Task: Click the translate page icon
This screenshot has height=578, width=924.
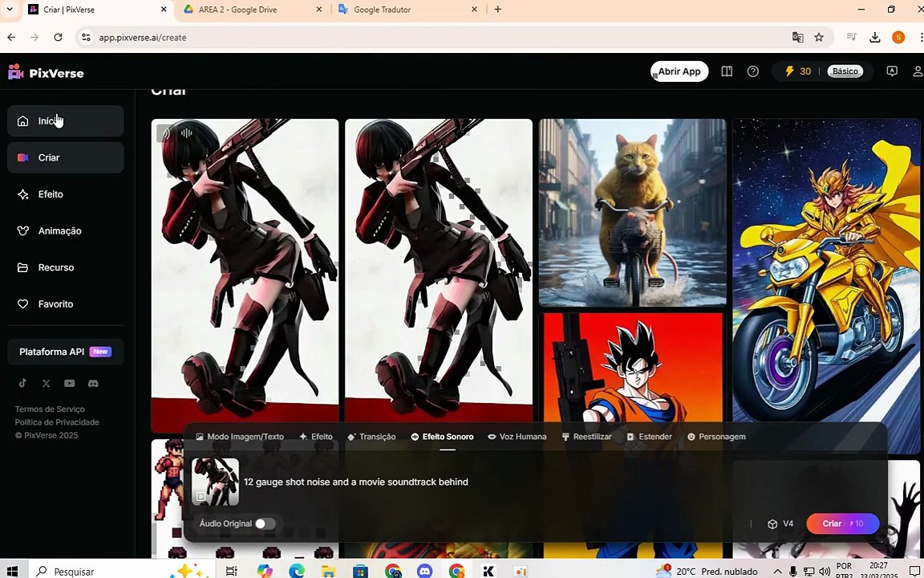Action: [797, 37]
